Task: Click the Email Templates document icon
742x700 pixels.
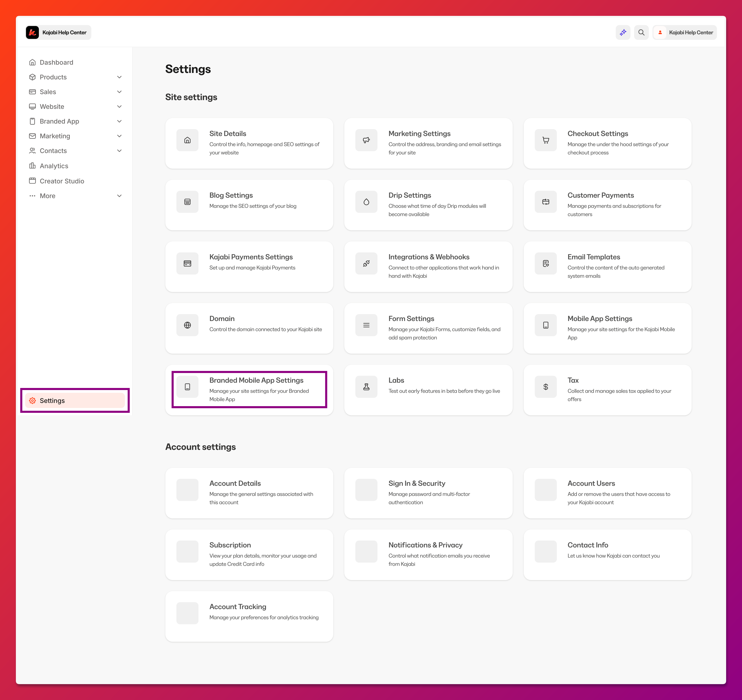Action: tap(546, 263)
